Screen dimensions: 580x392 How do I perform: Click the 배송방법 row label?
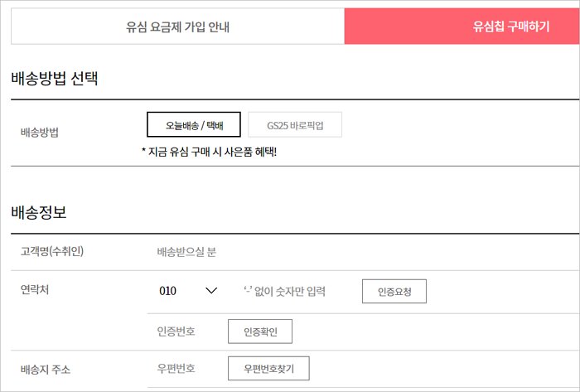click(40, 132)
